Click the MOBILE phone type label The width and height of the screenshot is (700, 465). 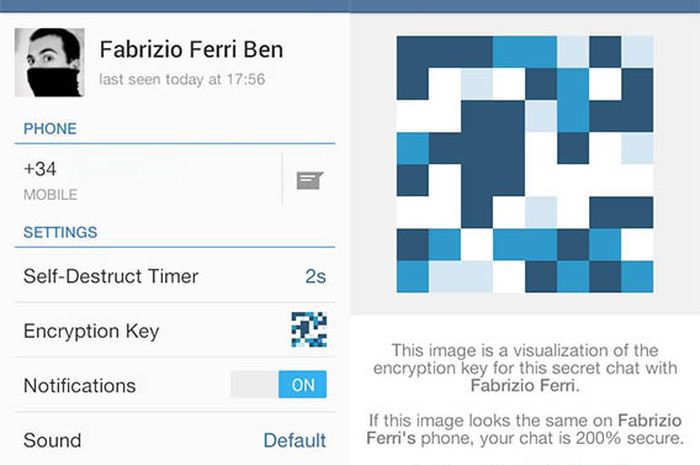[50, 195]
